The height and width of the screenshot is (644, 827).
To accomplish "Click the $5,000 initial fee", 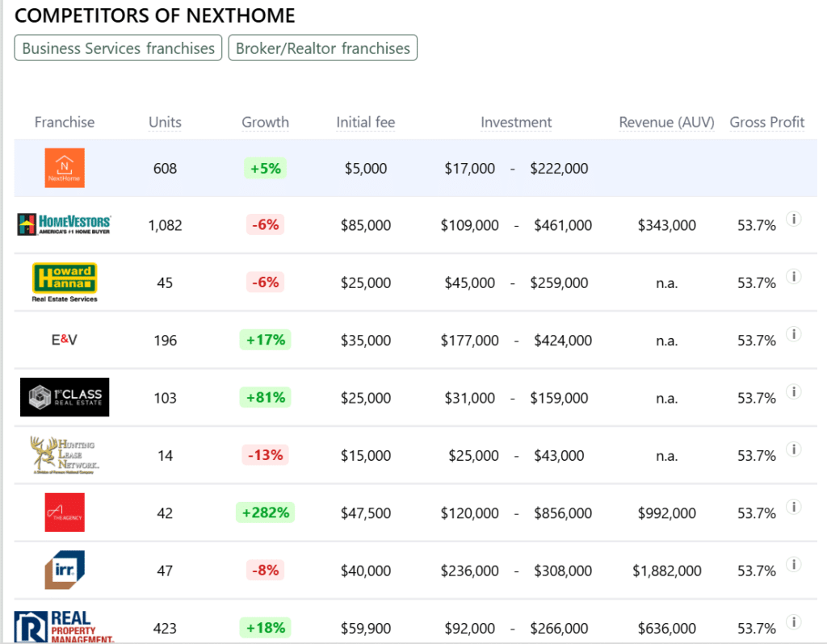I will point(366,169).
